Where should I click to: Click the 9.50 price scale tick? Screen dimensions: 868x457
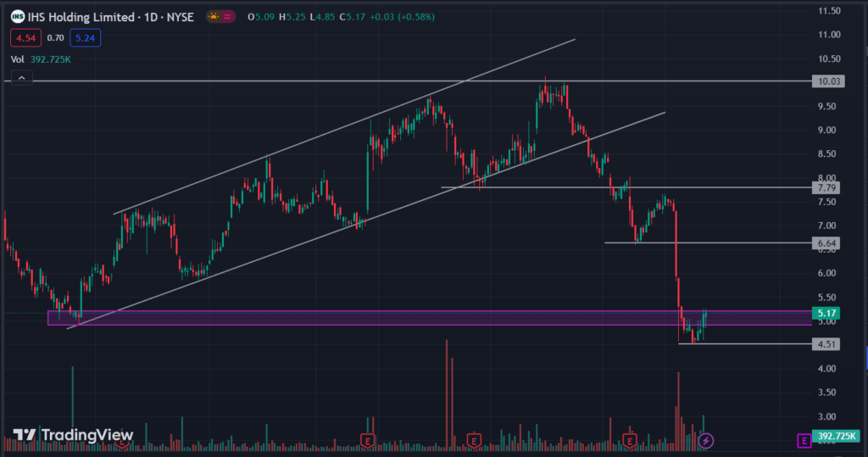pos(826,106)
